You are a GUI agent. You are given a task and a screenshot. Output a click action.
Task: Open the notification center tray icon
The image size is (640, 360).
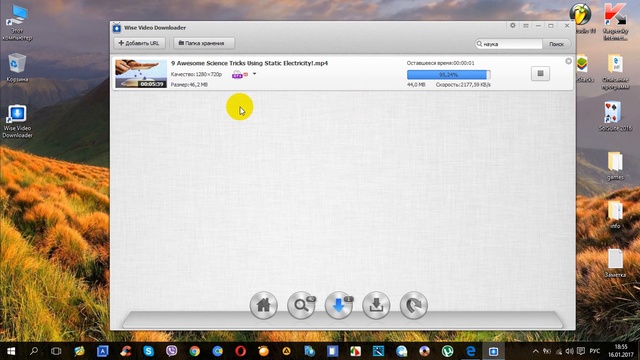[x=581, y=351]
